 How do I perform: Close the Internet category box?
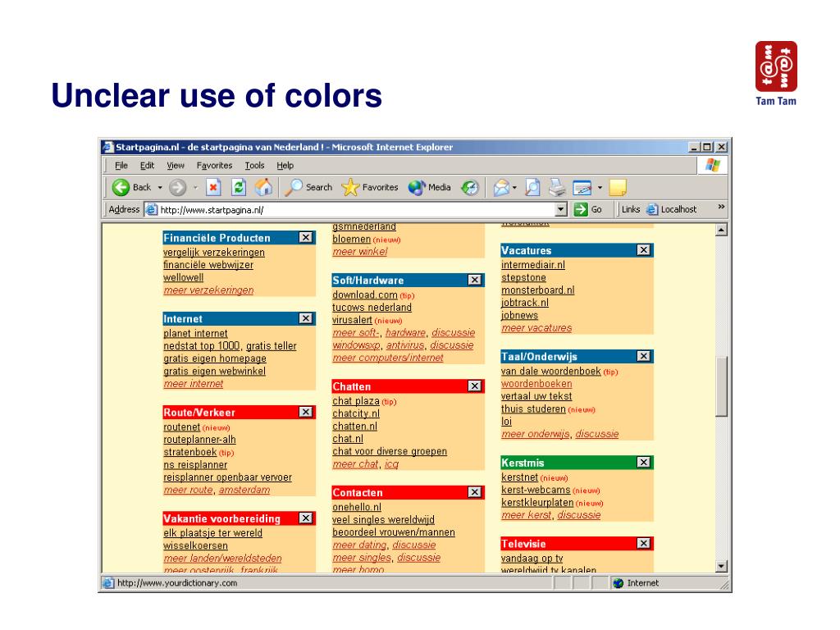pyautogui.click(x=305, y=318)
